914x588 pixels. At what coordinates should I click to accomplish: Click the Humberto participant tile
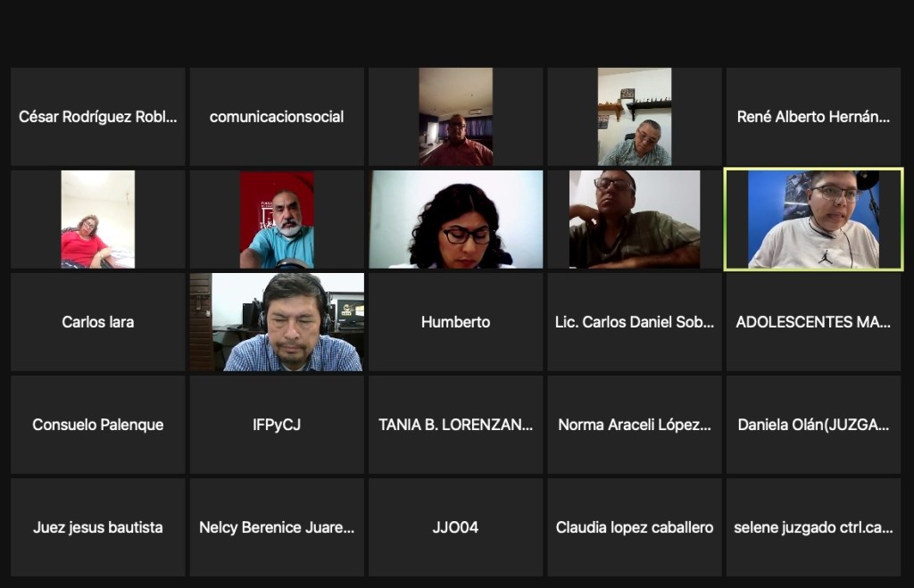click(x=456, y=322)
